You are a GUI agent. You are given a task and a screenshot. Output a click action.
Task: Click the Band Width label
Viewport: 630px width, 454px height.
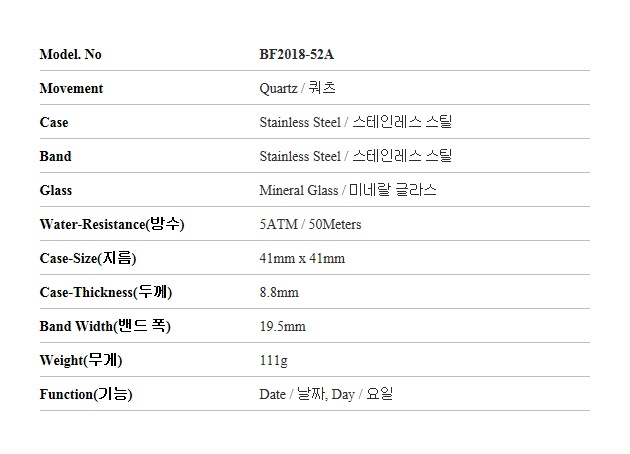click(x=105, y=326)
